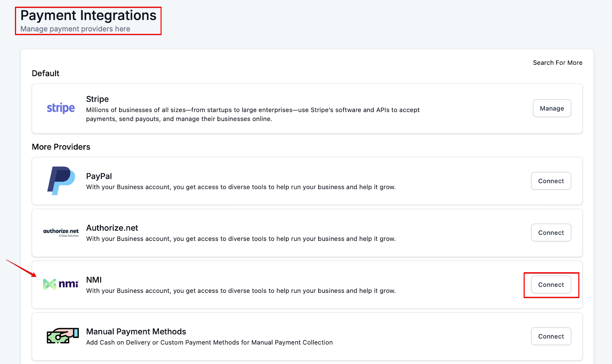The width and height of the screenshot is (612, 364).
Task: Click the More Providers section heading
Action: coord(61,147)
